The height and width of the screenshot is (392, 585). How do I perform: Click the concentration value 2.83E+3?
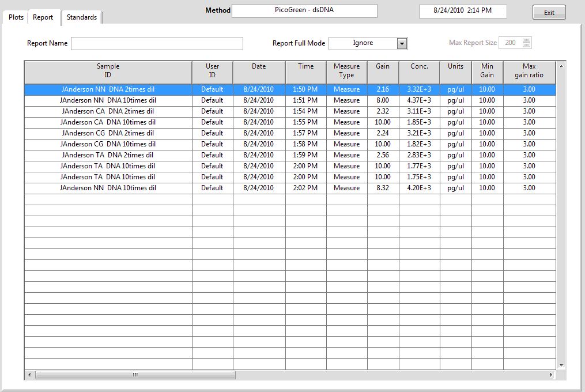click(x=419, y=155)
